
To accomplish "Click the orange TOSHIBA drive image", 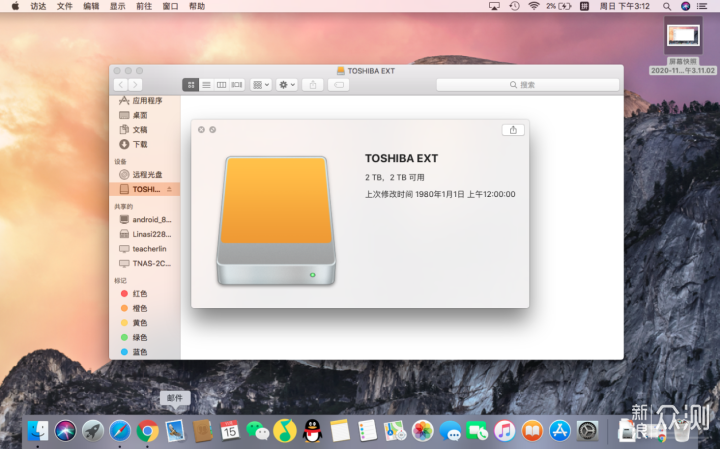I will (x=276, y=221).
